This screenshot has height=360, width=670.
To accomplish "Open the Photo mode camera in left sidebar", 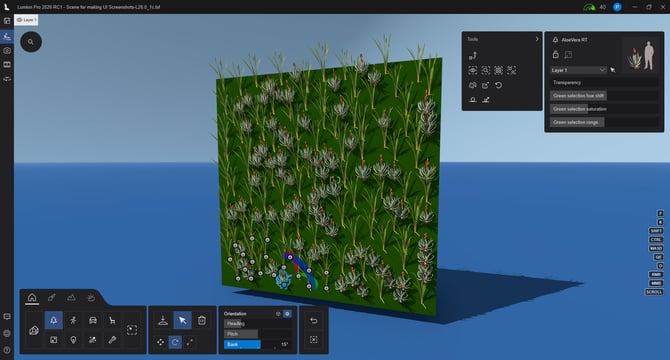I will (x=7, y=50).
